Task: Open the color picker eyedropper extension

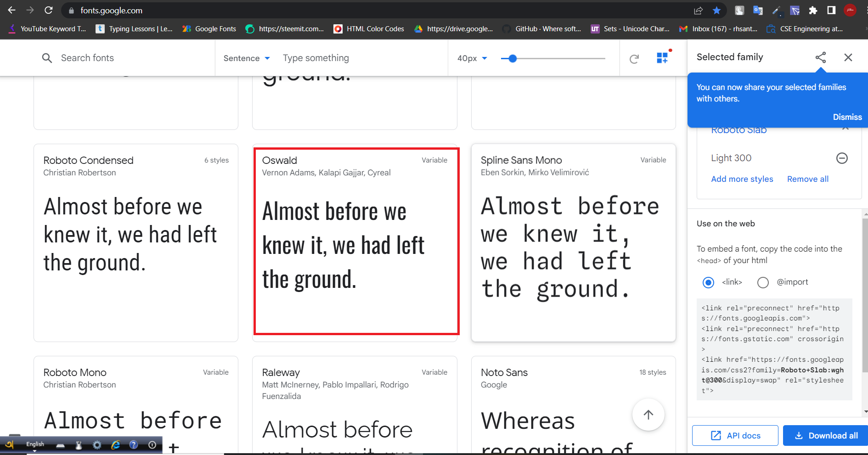Action: pyautogui.click(x=776, y=10)
